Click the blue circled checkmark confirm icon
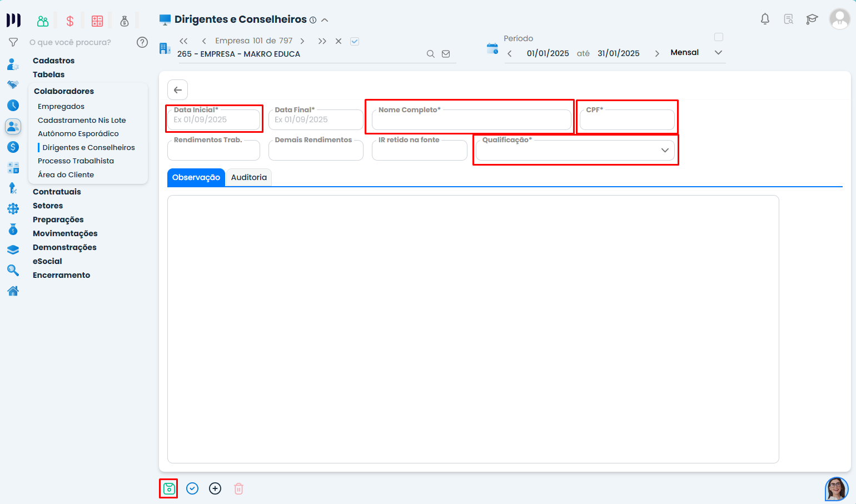This screenshot has height=504, width=856. click(x=192, y=488)
